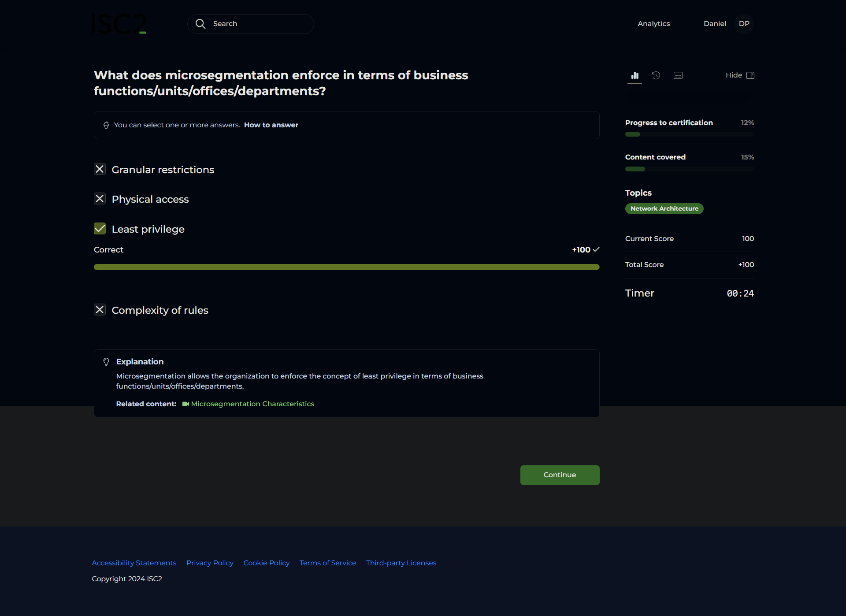Toggle the Physical access checkbox
The height and width of the screenshot is (616, 846).
click(100, 199)
